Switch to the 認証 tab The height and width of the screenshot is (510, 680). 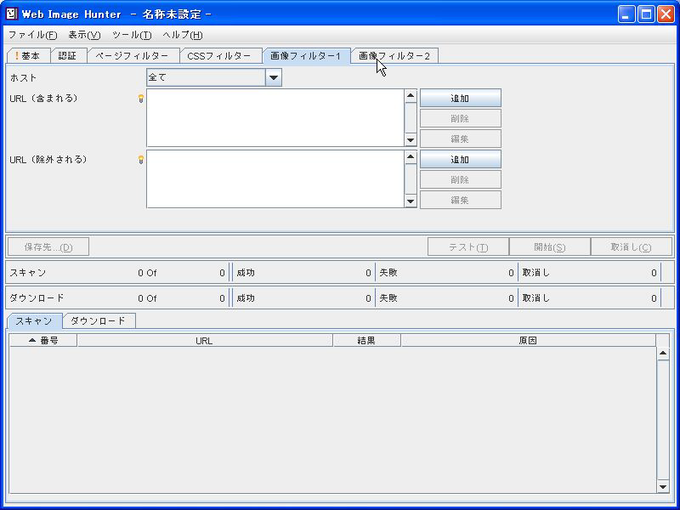click(x=69, y=56)
